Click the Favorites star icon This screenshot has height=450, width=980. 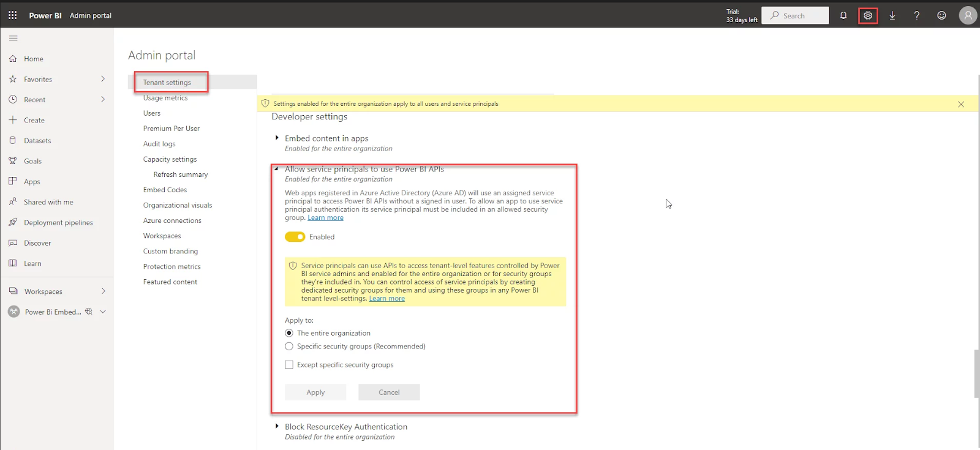tap(13, 79)
